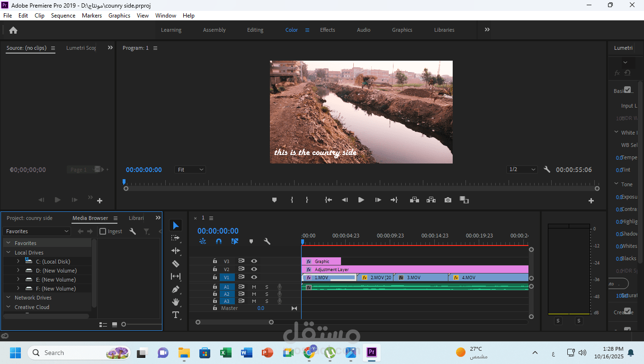
Task: Open Media Browser settings wrench
Action: (x=133, y=231)
